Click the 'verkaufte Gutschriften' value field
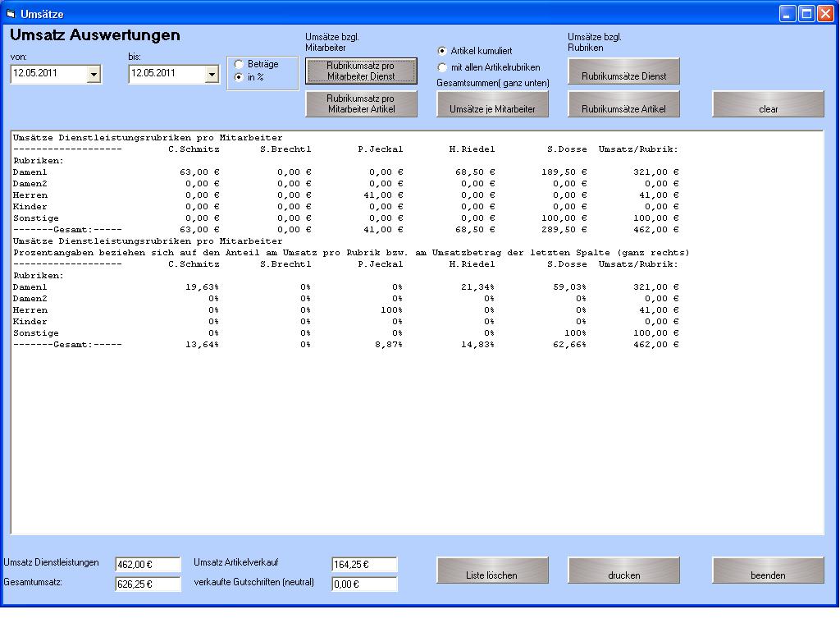Screen dimensions: 840x637 tap(364, 584)
